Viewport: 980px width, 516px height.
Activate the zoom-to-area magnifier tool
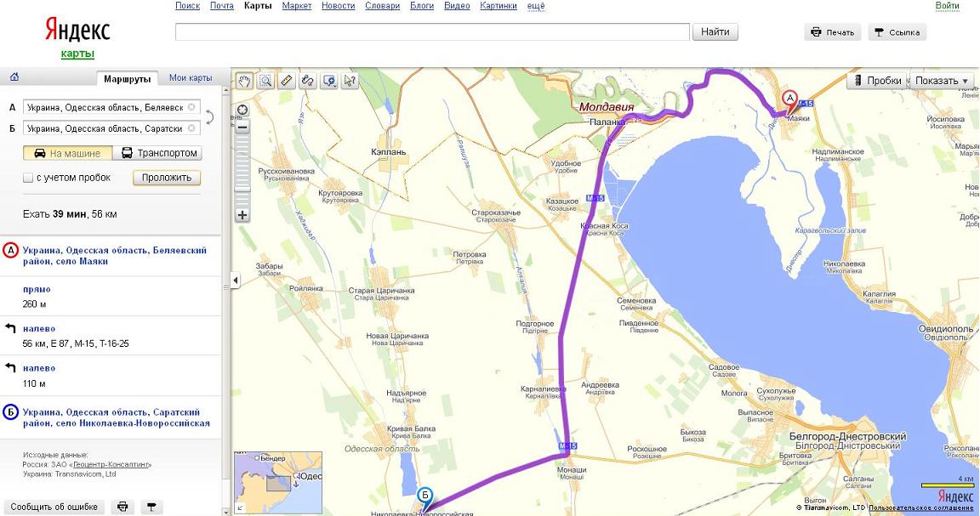[265, 81]
